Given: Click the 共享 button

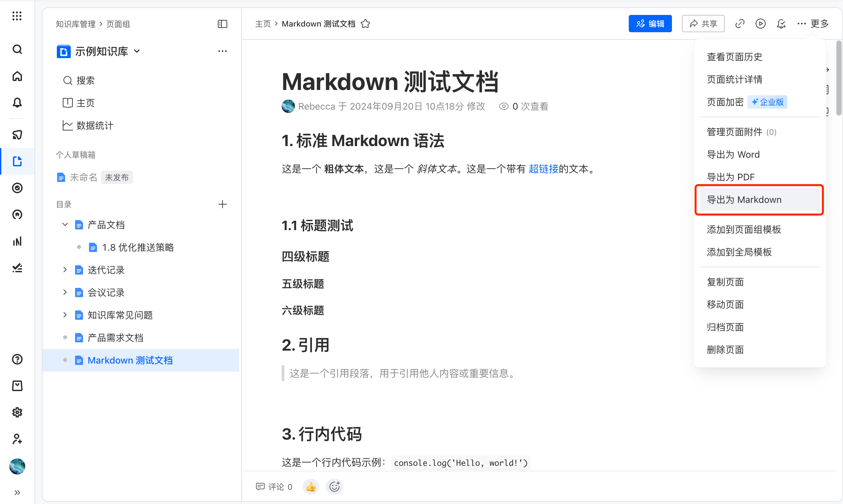Looking at the screenshot, I should (x=703, y=24).
